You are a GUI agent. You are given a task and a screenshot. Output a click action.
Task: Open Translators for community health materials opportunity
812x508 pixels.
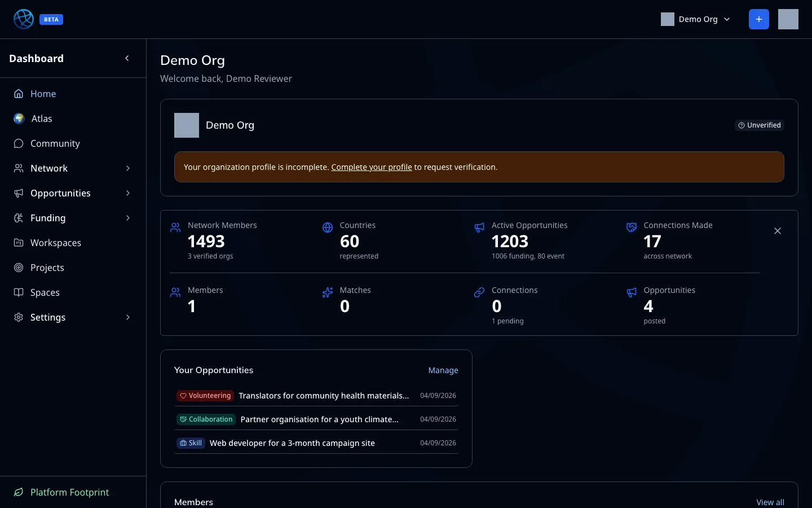[x=324, y=396]
